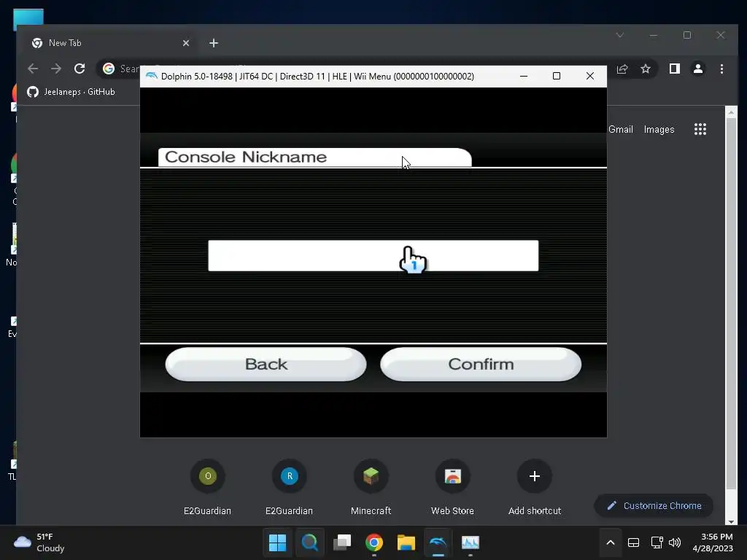
Task: Go back in Chrome browser
Action: pyautogui.click(x=32, y=69)
